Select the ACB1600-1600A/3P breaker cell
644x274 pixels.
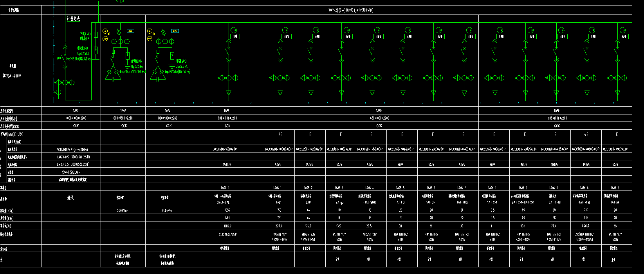(227, 149)
